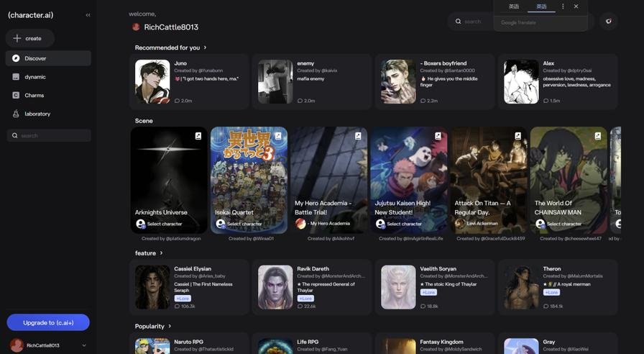Screen dimensions: 644x354
Task: Click the Levi Ackerman character label
Action: [x=482, y=223]
